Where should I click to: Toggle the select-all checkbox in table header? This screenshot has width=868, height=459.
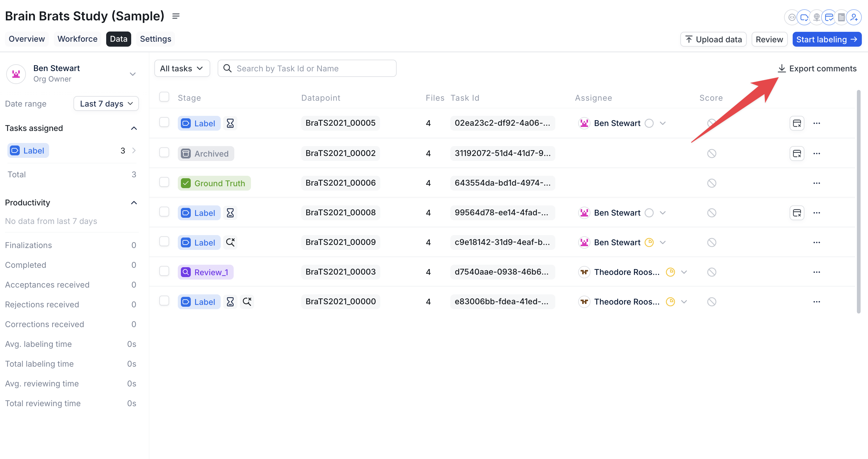[164, 97]
